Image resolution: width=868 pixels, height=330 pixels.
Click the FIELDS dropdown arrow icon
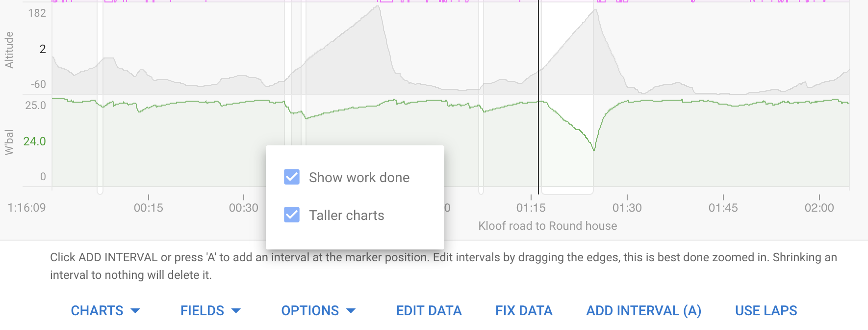pos(236,311)
